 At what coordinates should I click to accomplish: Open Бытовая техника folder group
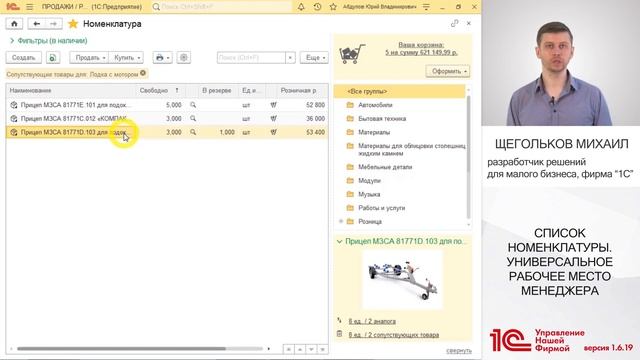tap(382, 118)
